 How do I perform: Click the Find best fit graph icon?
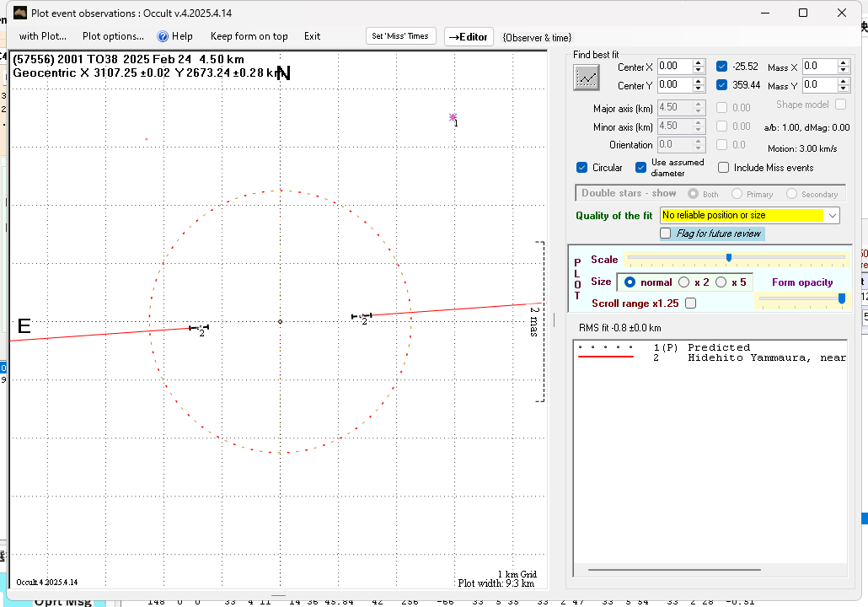(586, 78)
